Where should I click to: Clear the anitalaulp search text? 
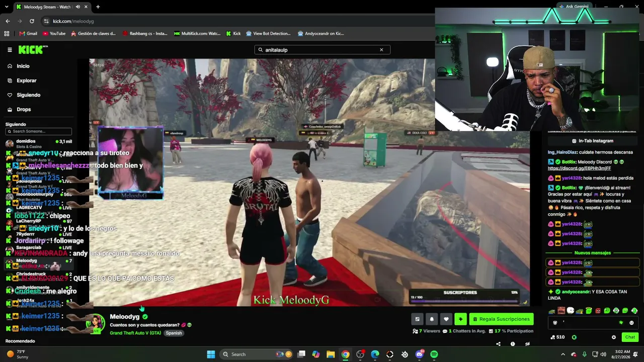[381, 50]
